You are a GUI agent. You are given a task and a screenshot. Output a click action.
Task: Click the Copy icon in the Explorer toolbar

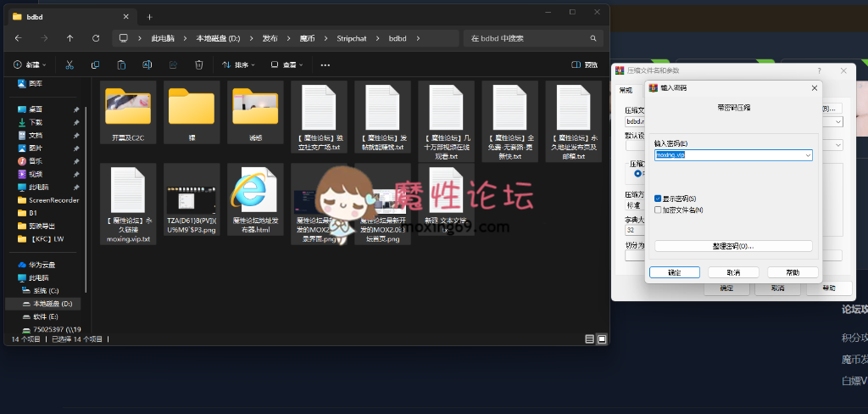point(95,64)
